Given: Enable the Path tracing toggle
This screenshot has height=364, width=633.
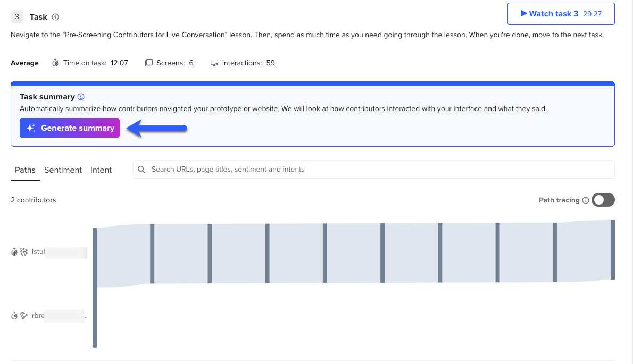Looking at the screenshot, I should pos(604,200).
